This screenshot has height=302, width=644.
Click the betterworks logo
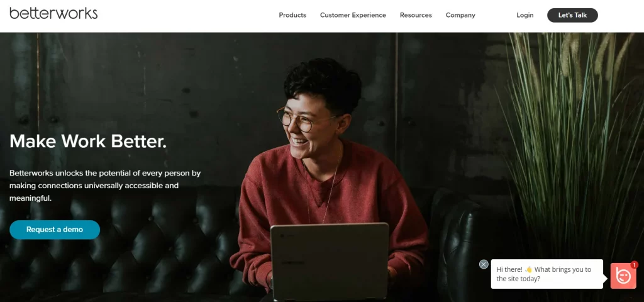pyautogui.click(x=53, y=13)
